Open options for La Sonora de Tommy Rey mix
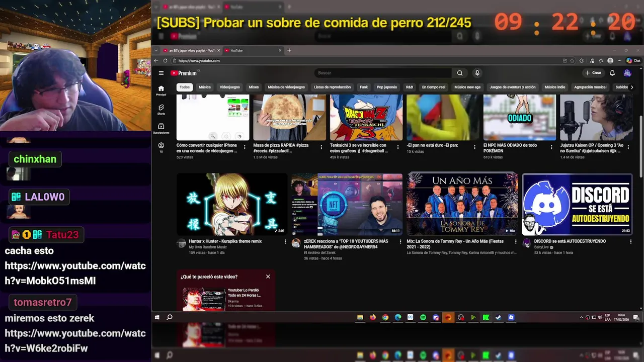Image resolution: width=644 pixels, height=362 pixels. tap(516, 242)
